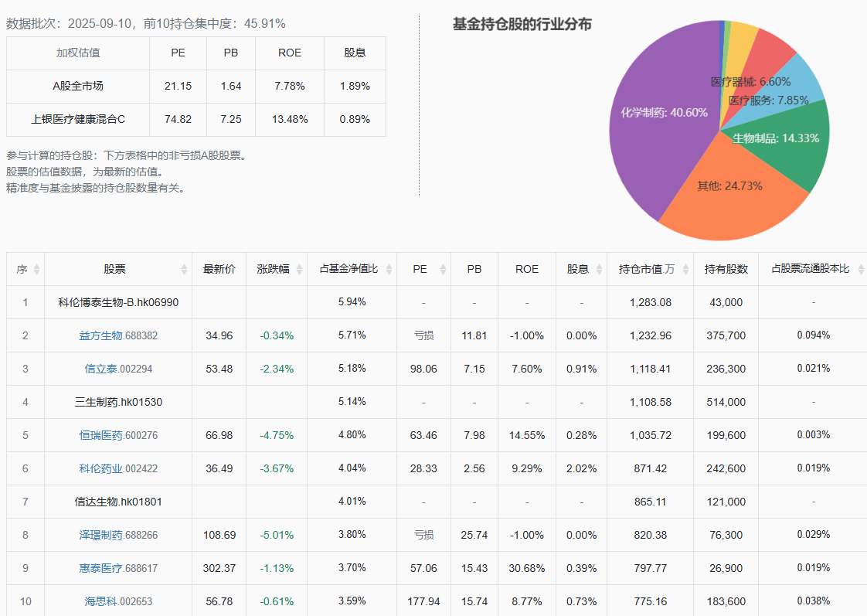Open stock link 惠泰医疗.688617
Image resolution: width=867 pixels, height=616 pixels.
(x=118, y=568)
